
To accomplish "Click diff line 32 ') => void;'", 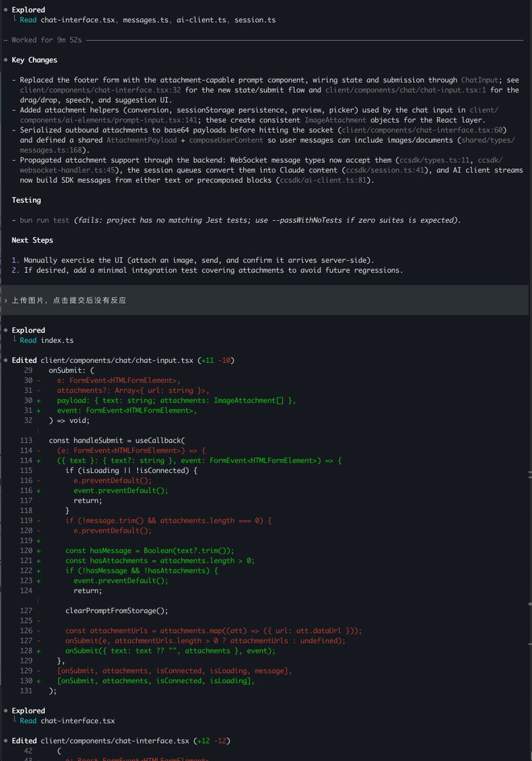I will coord(69,420).
